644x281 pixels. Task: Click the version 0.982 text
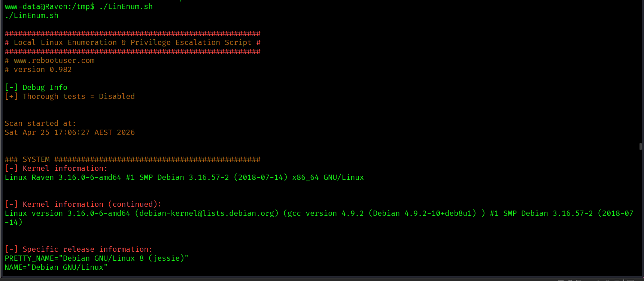43,70
